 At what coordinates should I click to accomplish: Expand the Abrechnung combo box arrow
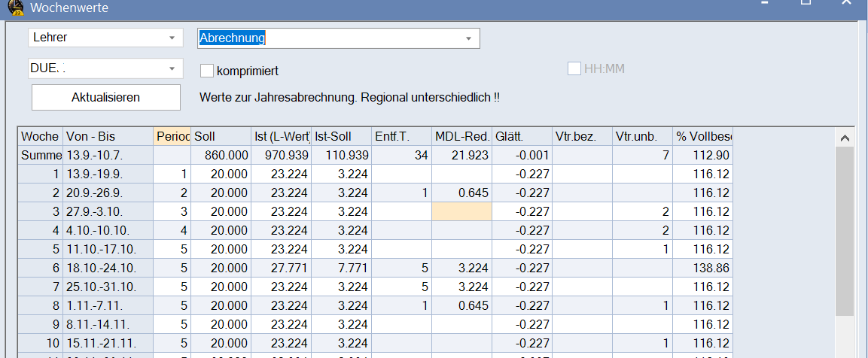468,38
